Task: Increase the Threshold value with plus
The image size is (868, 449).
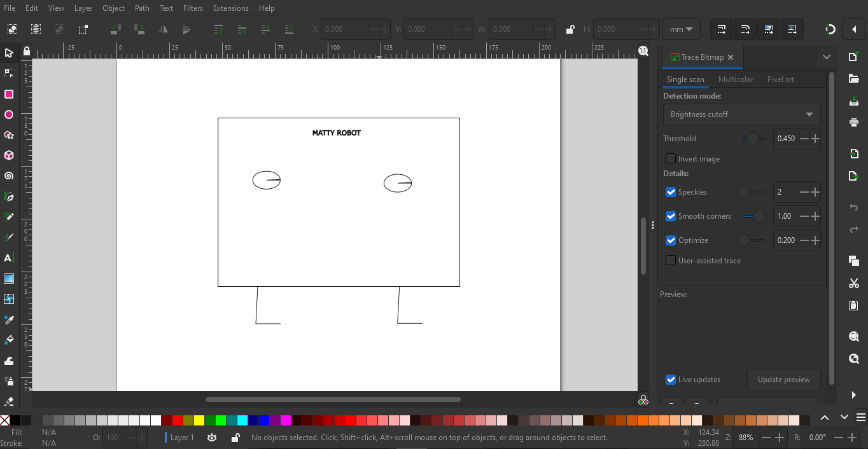Action: (x=815, y=139)
